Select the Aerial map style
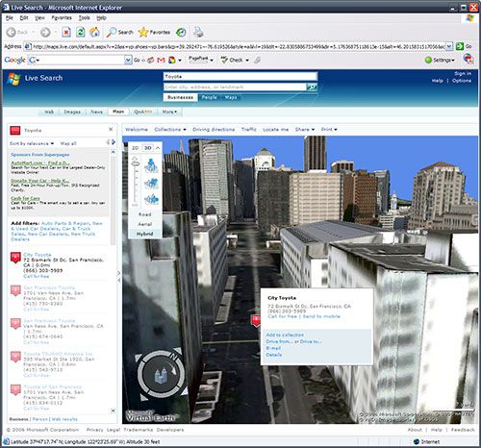 click(145, 224)
